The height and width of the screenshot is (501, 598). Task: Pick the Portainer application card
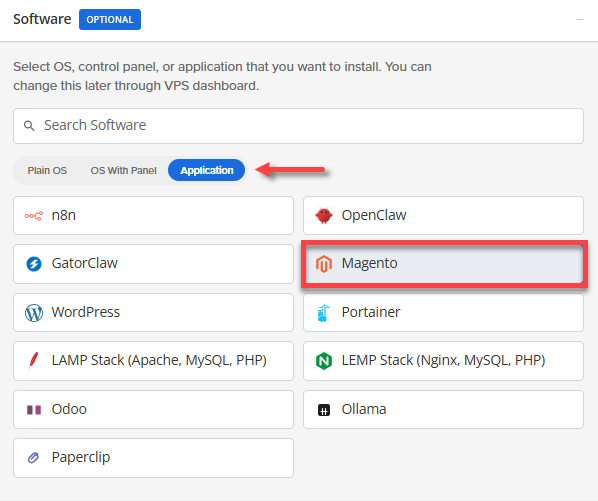coord(443,313)
